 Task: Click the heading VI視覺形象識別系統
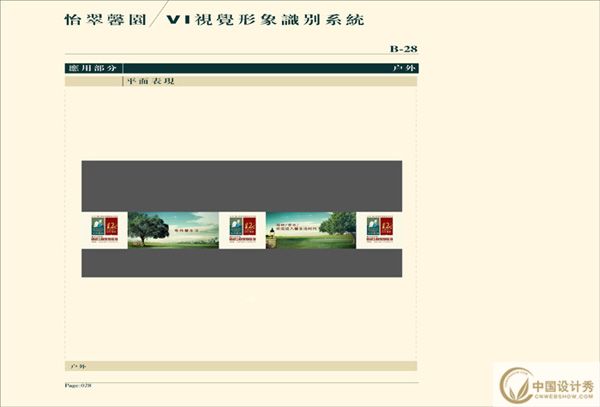coord(265,20)
